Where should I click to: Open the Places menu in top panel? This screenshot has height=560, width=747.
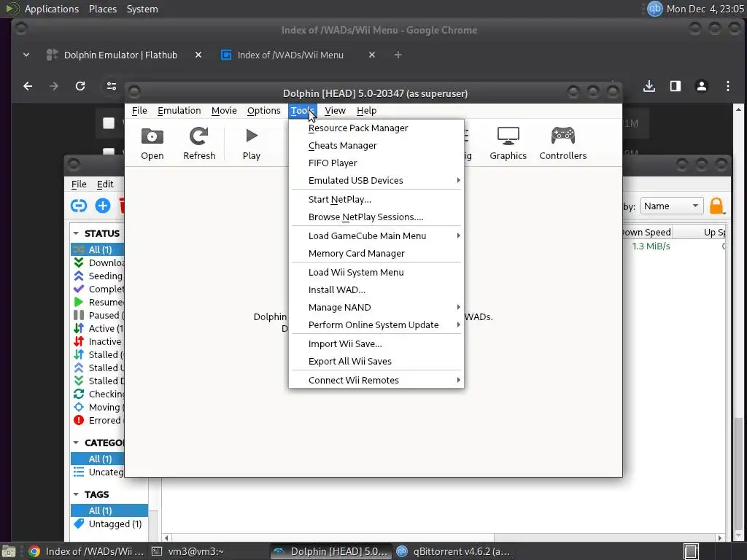pos(102,9)
